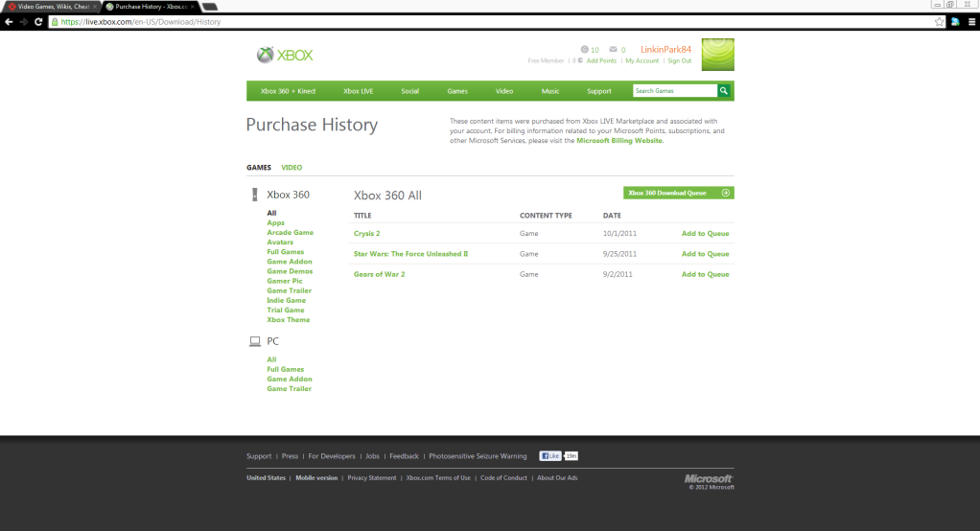This screenshot has width=980, height=531.
Task: Open the LinkinPark84 gamer picture
Action: click(717, 55)
